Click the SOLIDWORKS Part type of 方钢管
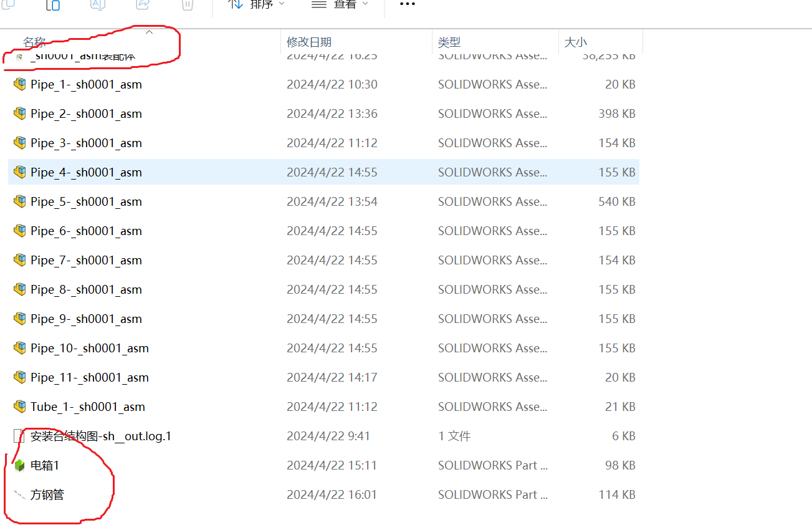This screenshot has width=812, height=530. click(493, 494)
